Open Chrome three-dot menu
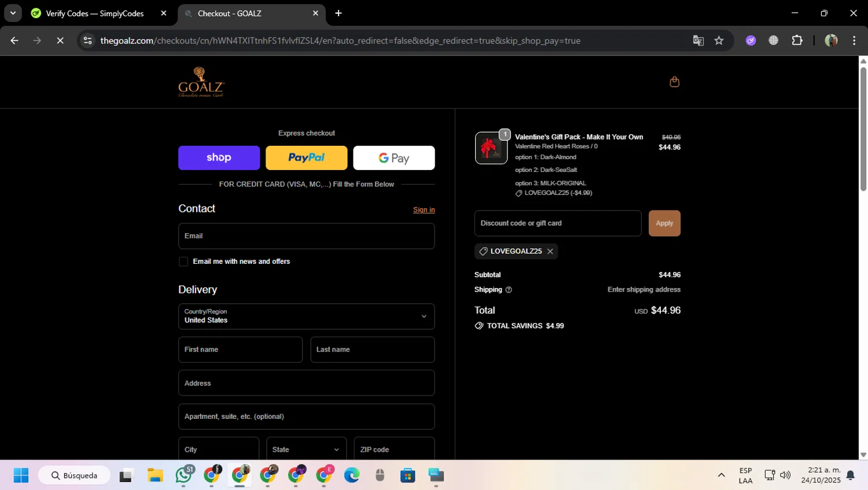 coord(854,40)
